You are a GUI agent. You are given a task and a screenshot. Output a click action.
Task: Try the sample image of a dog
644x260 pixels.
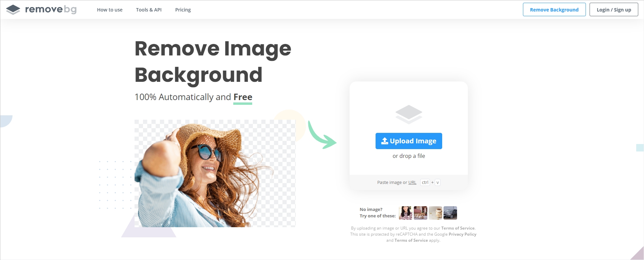(x=421, y=213)
